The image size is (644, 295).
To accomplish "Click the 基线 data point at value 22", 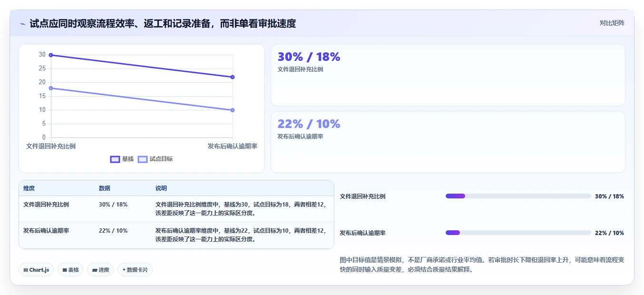I will pos(233,77).
